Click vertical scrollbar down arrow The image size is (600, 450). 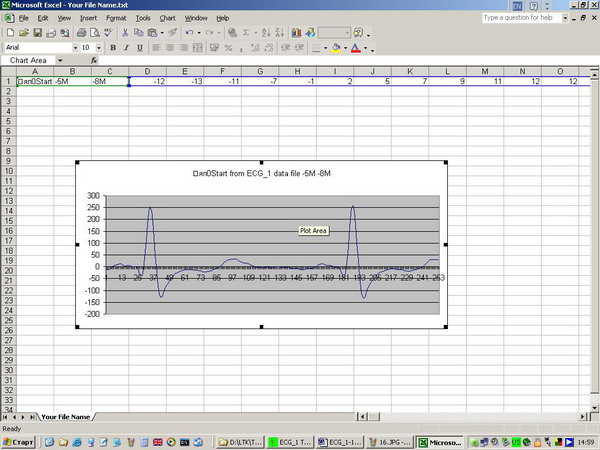[x=595, y=408]
